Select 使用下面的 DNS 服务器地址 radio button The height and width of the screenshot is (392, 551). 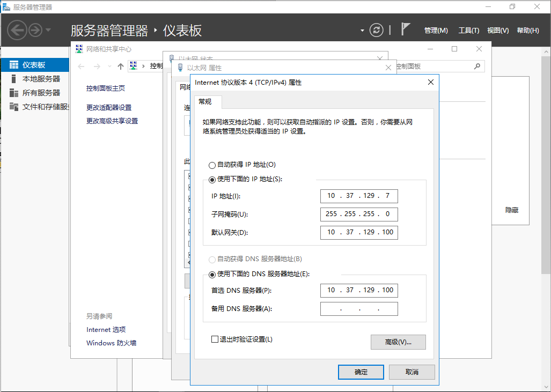(212, 275)
